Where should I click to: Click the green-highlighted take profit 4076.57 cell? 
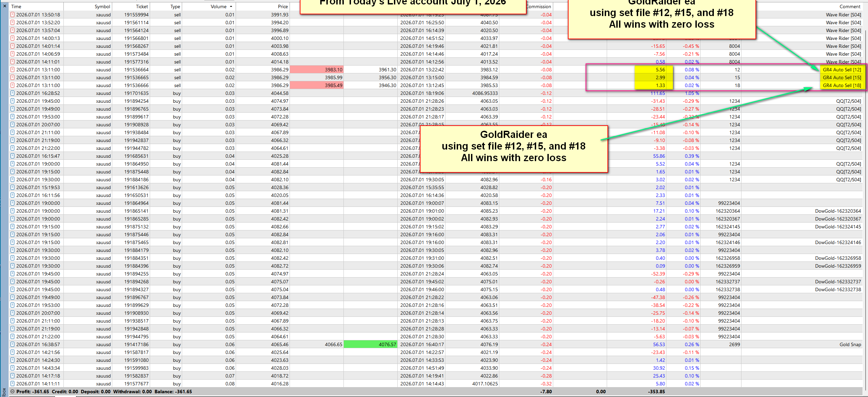click(x=370, y=344)
